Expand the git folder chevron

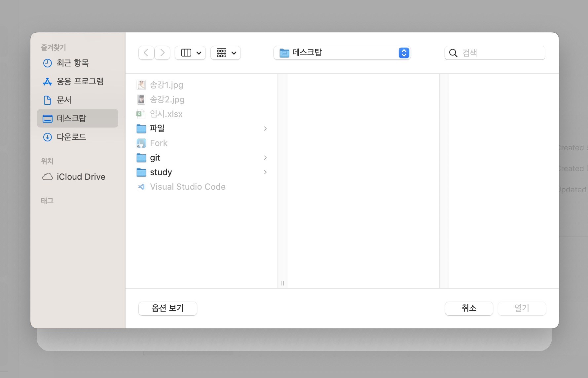pos(265,158)
